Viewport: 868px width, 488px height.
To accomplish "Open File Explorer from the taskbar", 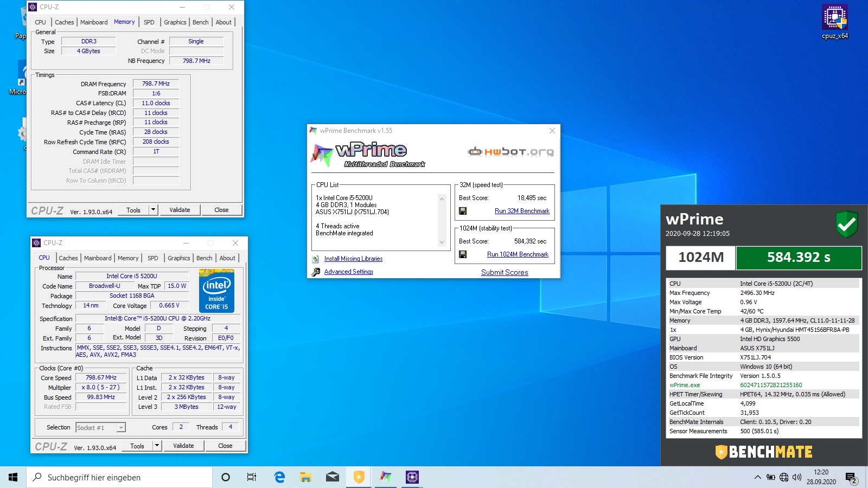I will point(305,477).
